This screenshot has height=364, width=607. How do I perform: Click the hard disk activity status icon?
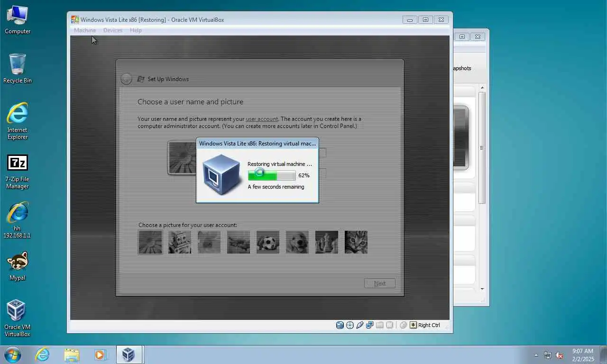[x=340, y=325]
